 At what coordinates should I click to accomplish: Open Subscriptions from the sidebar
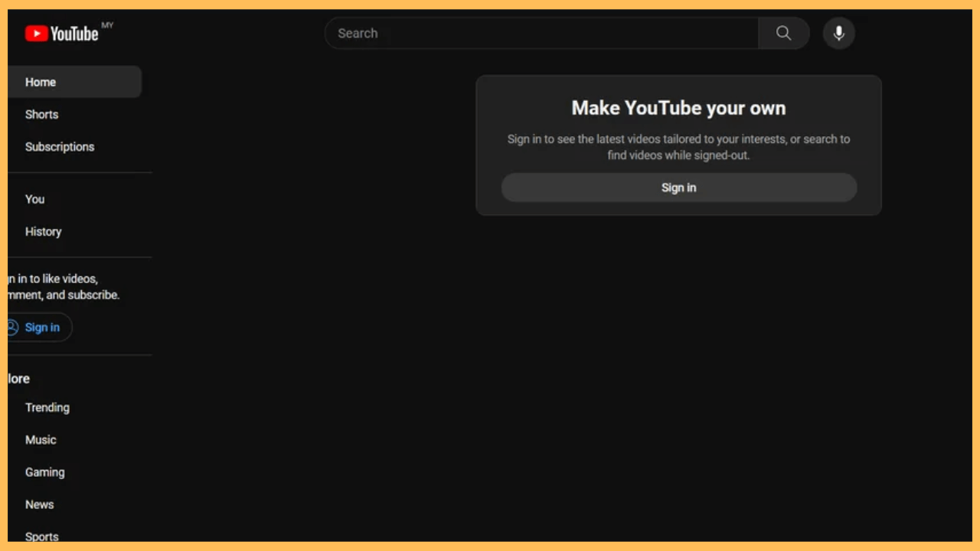tap(60, 146)
